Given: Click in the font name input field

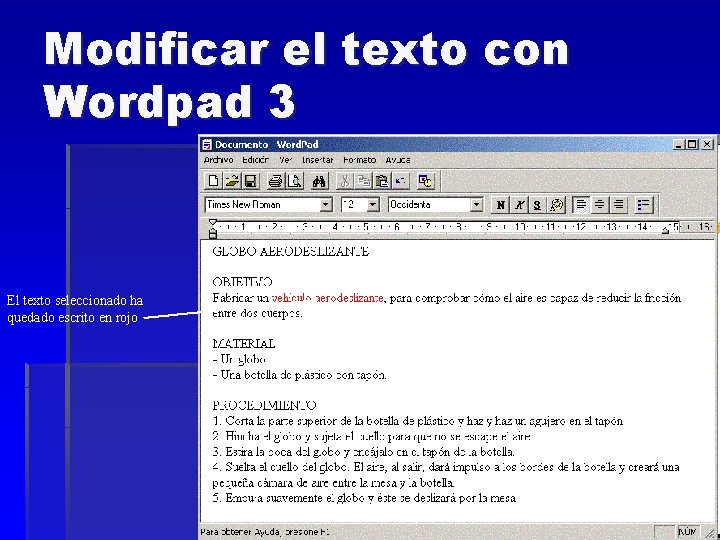Looking at the screenshot, I should click(262, 204).
